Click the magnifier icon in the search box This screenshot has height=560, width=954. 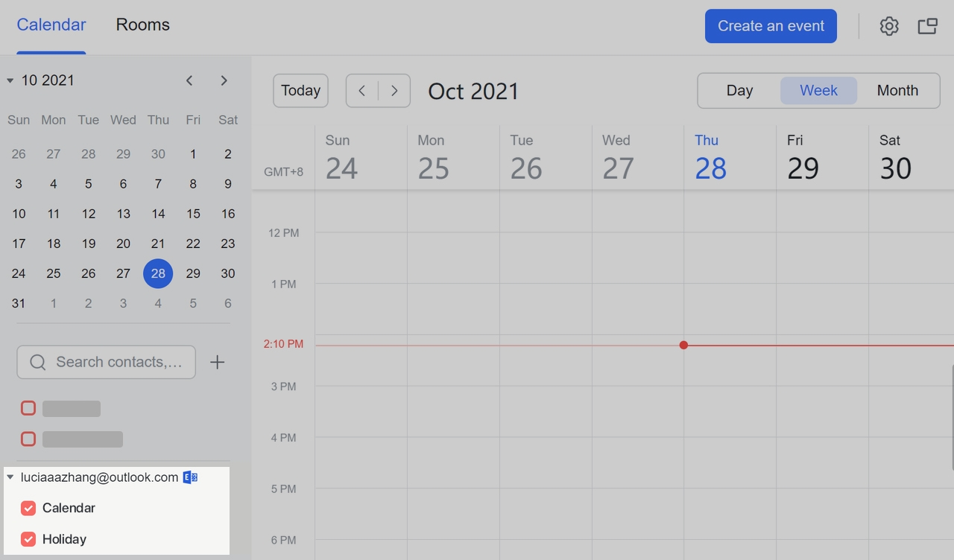[x=37, y=362]
